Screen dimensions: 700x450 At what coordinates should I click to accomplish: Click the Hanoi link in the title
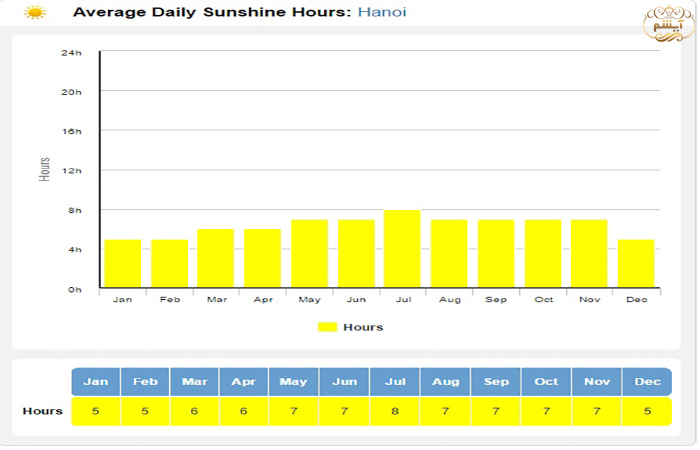point(382,13)
